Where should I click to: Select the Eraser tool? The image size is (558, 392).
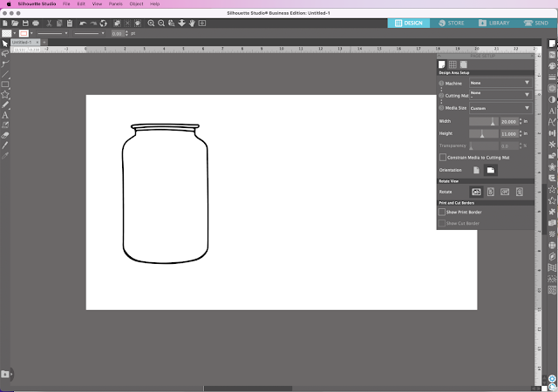click(5, 135)
